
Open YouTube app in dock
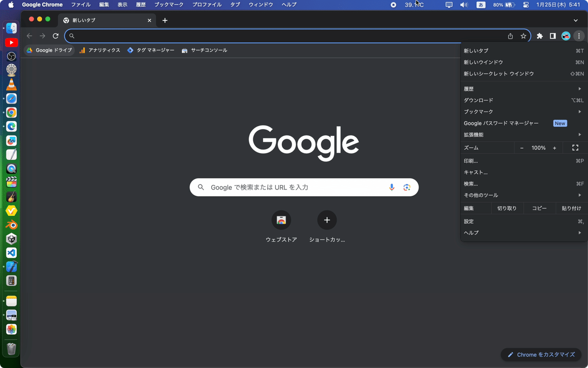click(x=11, y=43)
